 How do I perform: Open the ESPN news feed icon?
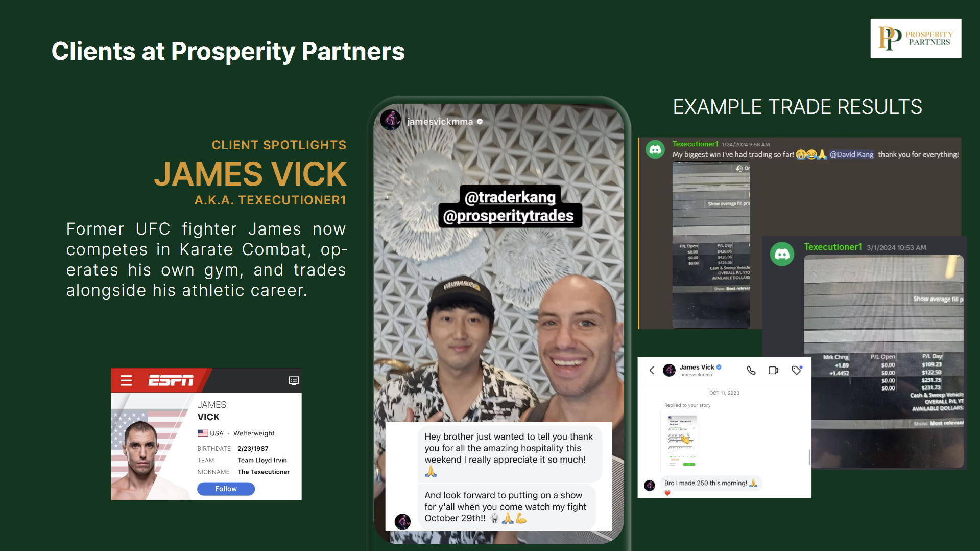point(294,381)
